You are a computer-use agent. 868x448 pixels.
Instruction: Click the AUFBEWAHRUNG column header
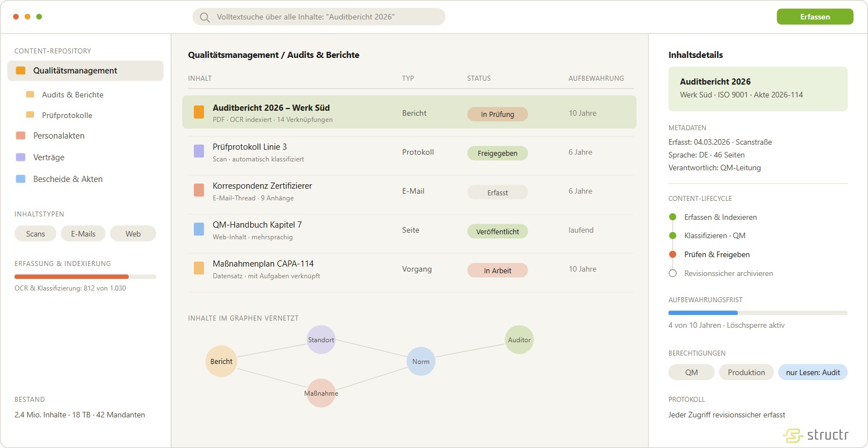596,78
